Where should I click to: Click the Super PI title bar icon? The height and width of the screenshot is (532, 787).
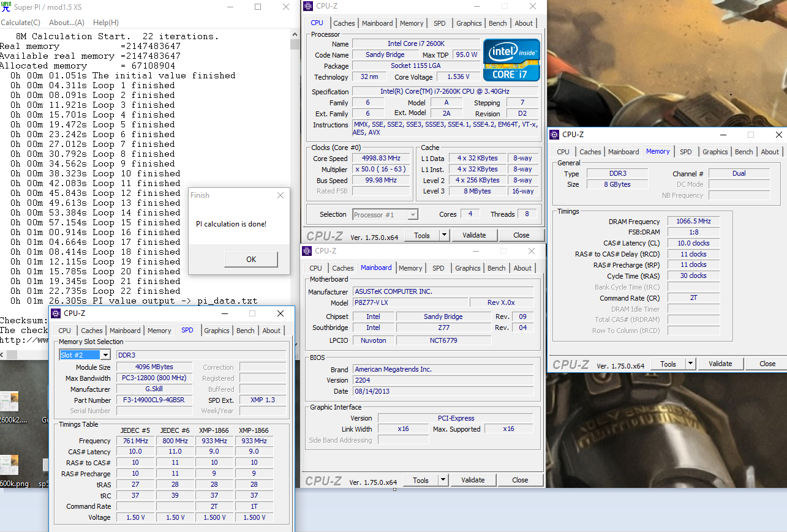[x=6, y=7]
